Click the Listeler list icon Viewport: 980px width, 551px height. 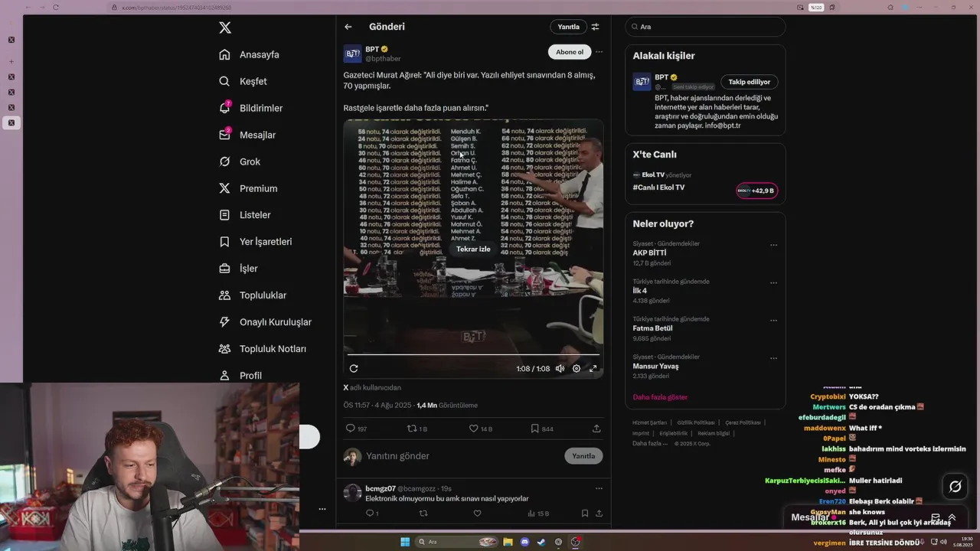click(x=224, y=215)
